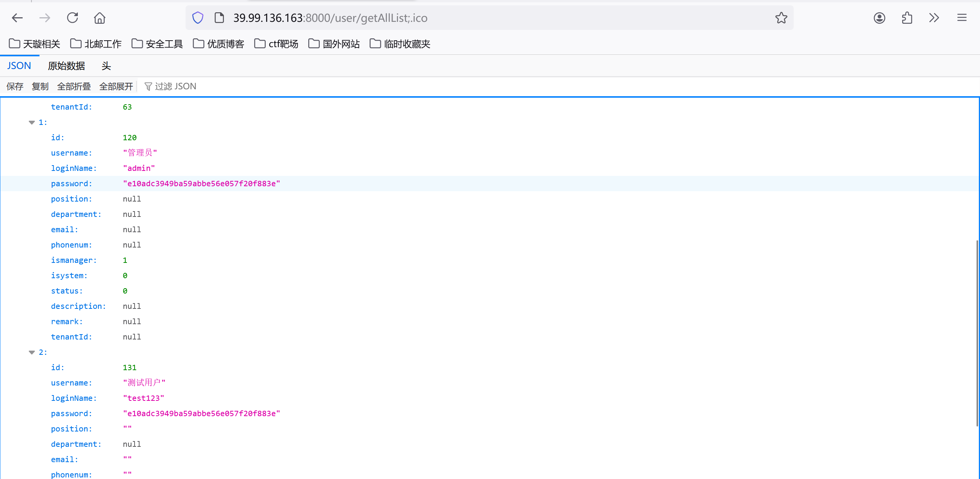Switch to the 头 headers tab
Viewport: 980px width, 479px height.
(106, 66)
